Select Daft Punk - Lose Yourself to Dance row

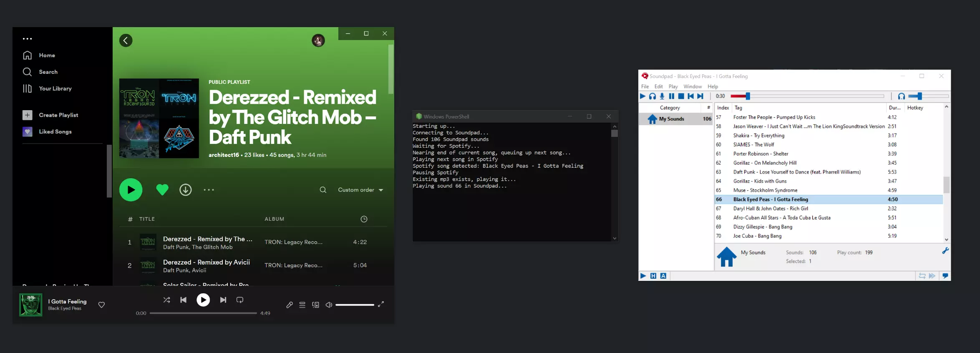(829, 172)
